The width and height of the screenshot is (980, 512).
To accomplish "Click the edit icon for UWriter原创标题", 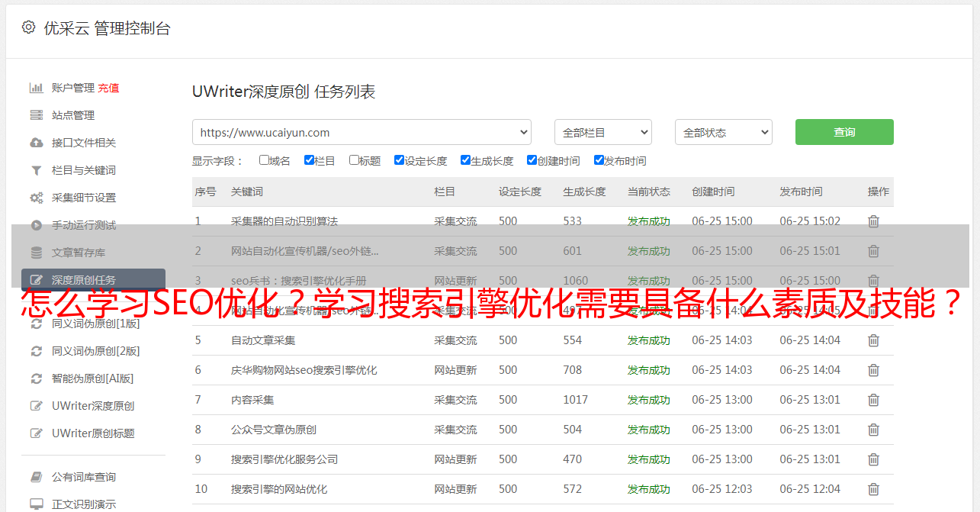I will [x=36, y=433].
